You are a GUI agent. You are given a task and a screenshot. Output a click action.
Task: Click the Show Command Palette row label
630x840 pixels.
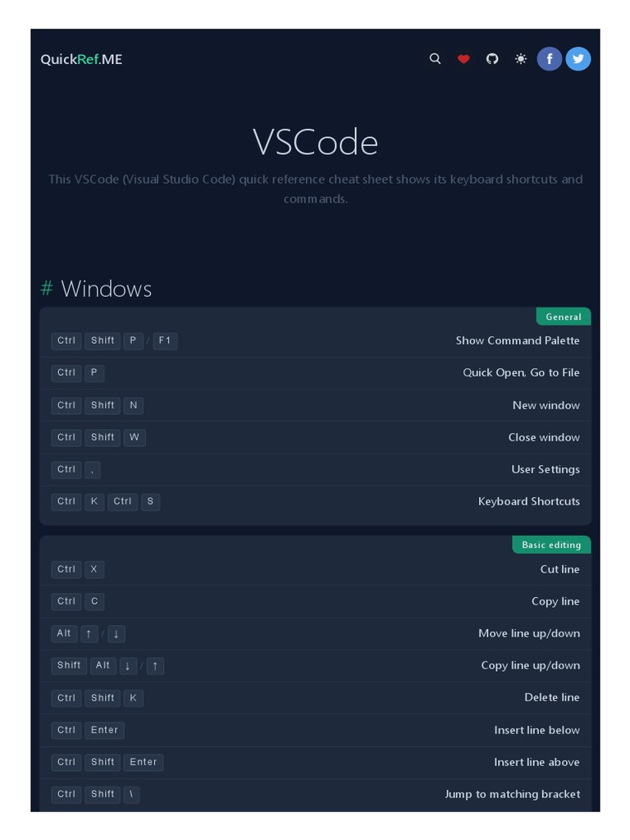(x=518, y=340)
